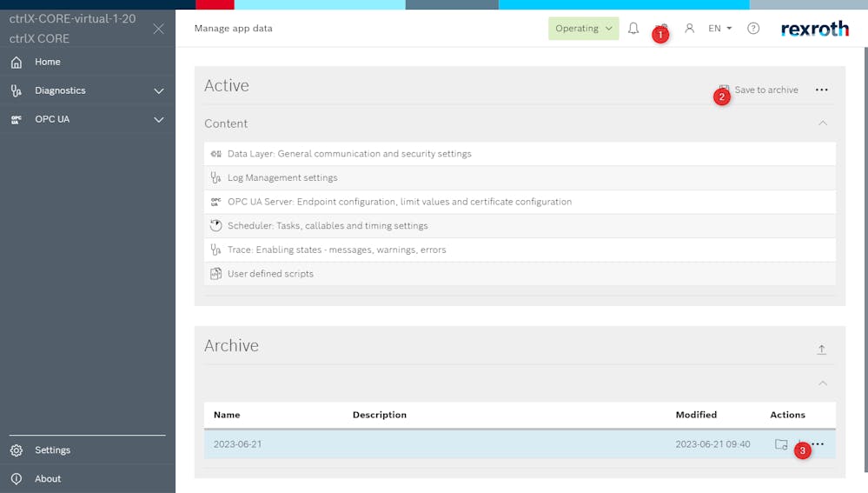868x493 pixels.
Task: Open the notifications bell icon
Action: (x=633, y=29)
